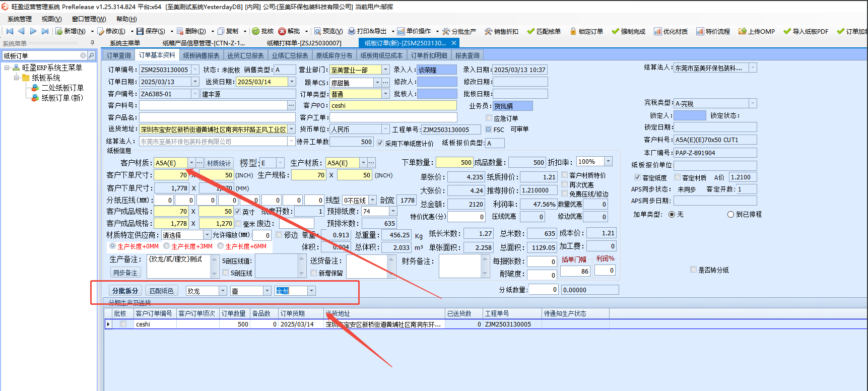This screenshot has width=868, height=391.
Task: Open 窗口管理(W) menu
Action: (89, 19)
